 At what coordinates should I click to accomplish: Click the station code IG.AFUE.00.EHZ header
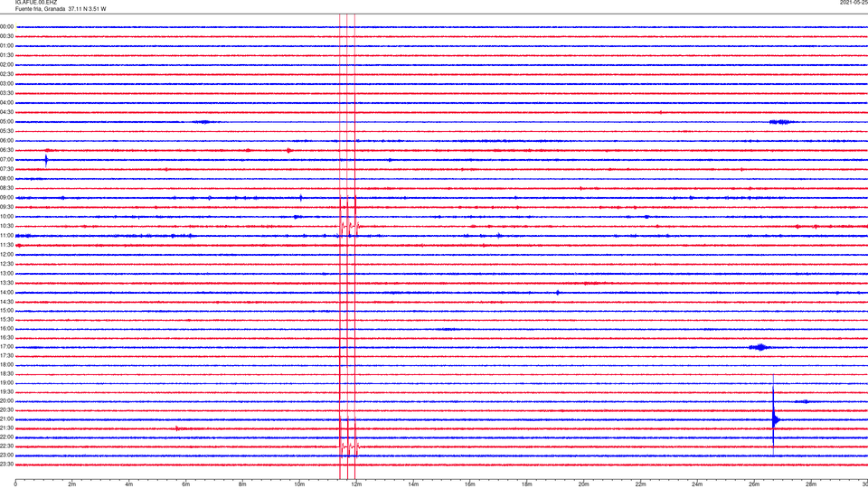pos(36,3)
